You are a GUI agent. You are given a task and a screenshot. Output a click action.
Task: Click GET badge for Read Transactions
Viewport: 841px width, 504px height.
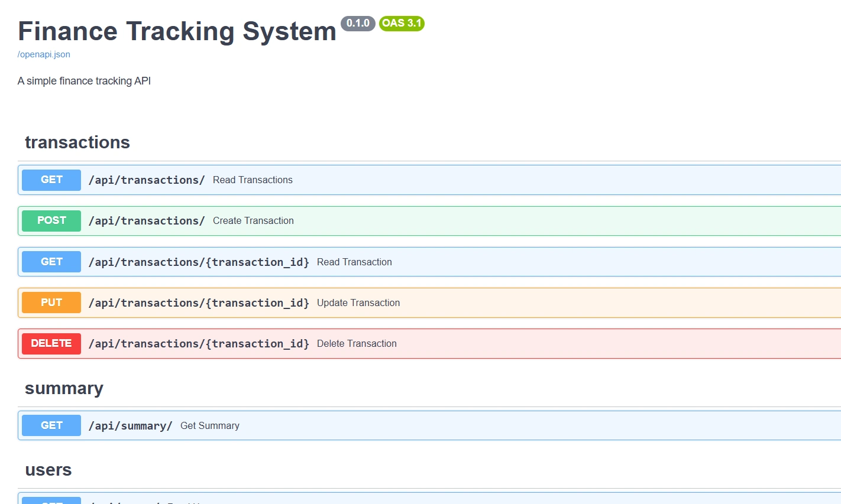[x=51, y=180]
